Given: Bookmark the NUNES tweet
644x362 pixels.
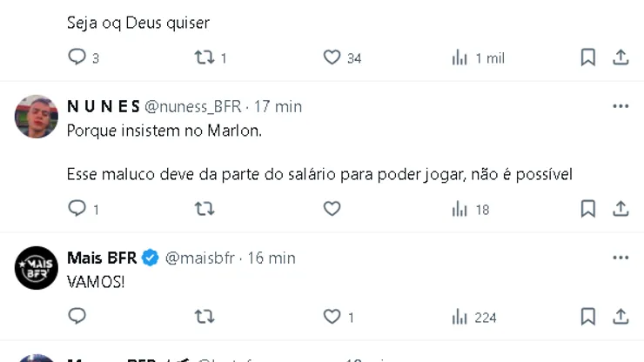Looking at the screenshot, I should (588, 209).
